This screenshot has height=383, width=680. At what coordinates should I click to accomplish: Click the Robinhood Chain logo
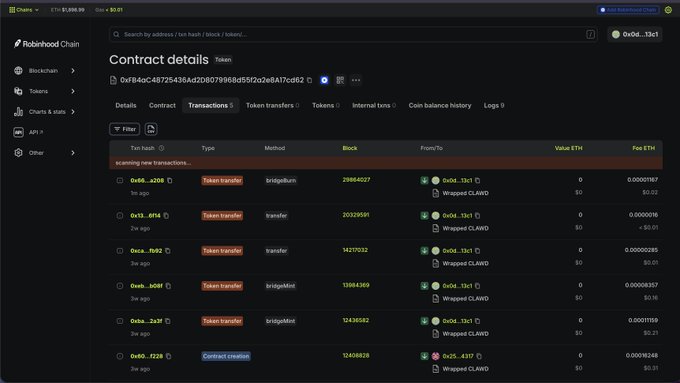(x=47, y=44)
